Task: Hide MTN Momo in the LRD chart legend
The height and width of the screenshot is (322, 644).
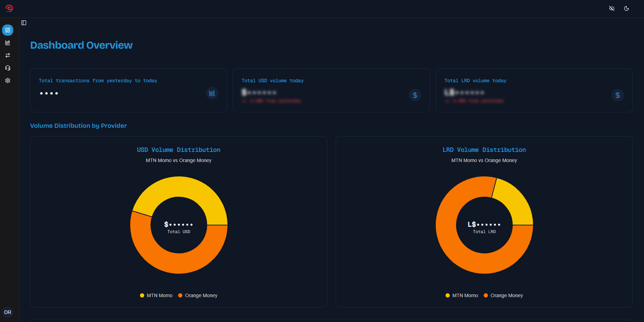Action: click(462, 295)
